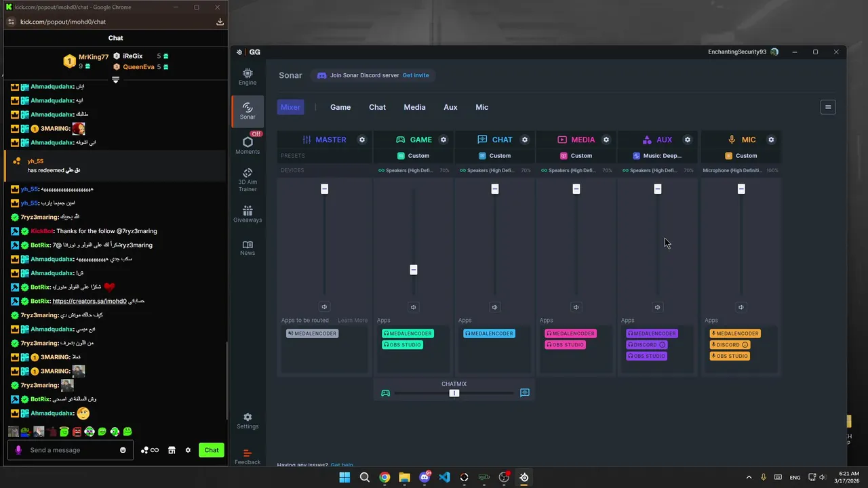The height and width of the screenshot is (488, 868).
Task: Click the ChatMix game controller icon
Action: [386, 393]
